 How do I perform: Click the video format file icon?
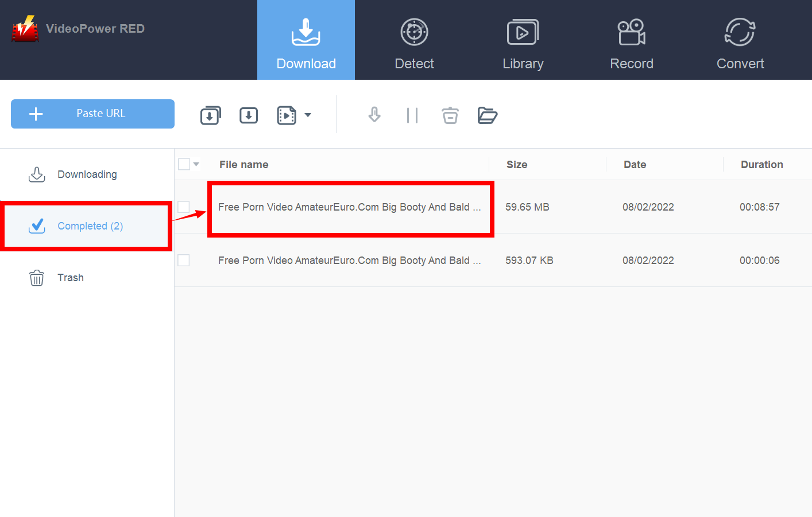click(x=287, y=115)
